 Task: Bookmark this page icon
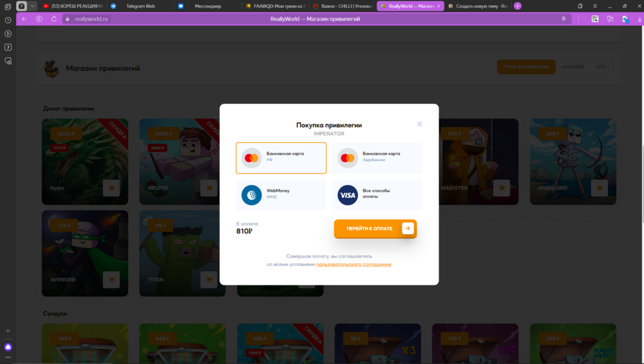click(x=563, y=19)
